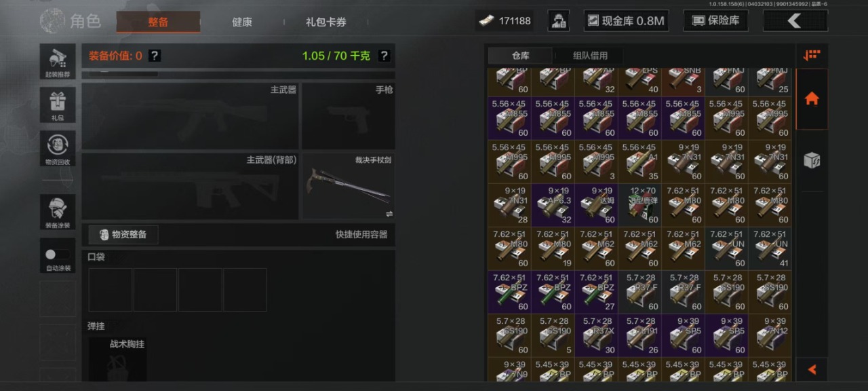Open the 起装推荐 loadout recommendation icon
This screenshot has width=868, height=391.
click(58, 62)
